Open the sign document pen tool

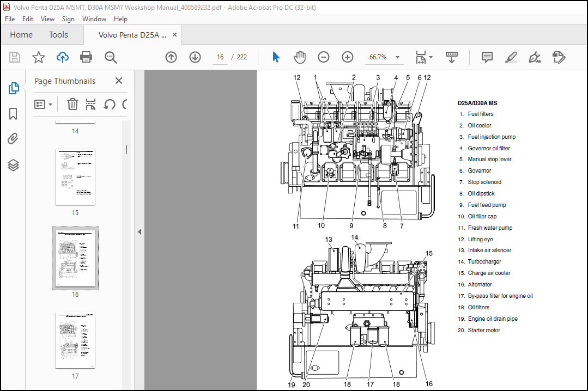[535, 57]
